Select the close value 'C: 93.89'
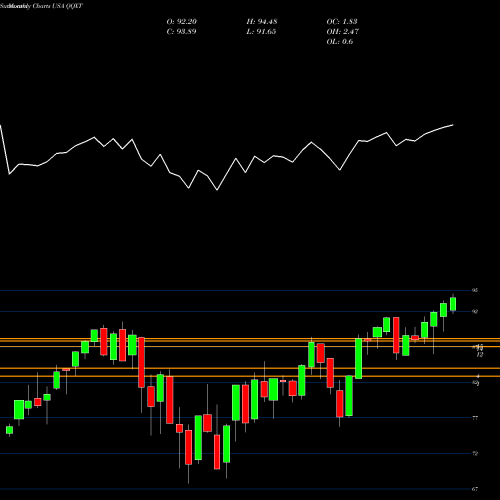The width and height of the screenshot is (500, 500). click(x=181, y=32)
